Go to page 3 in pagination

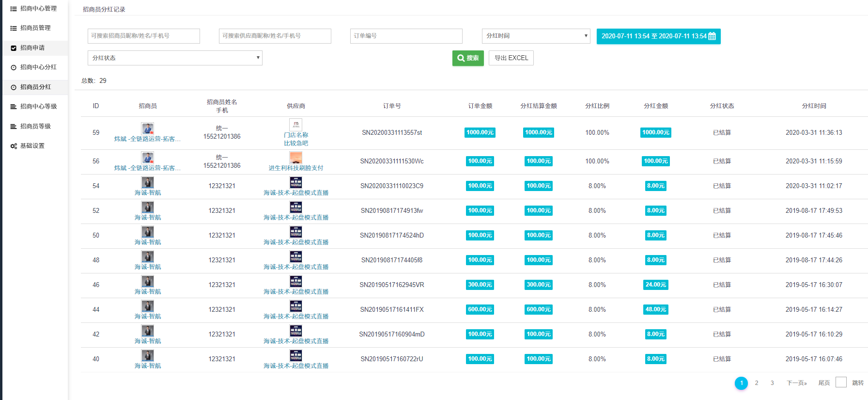772,383
